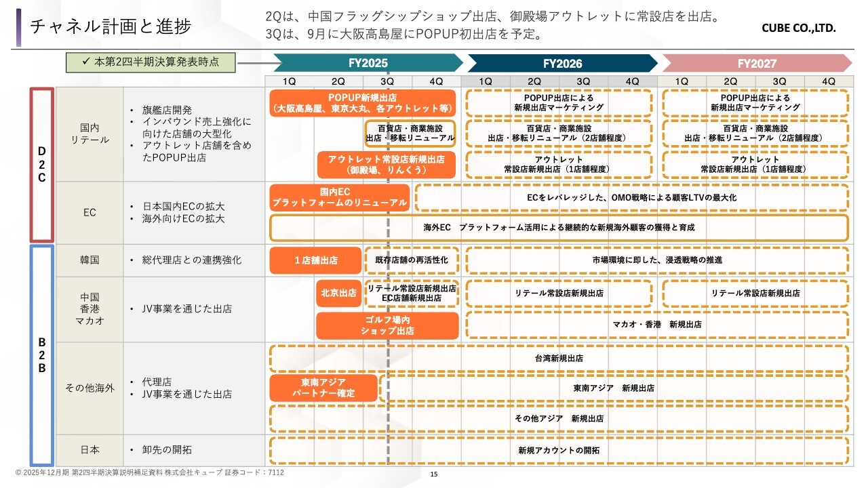Click the 北京出店 orange box

(338, 293)
